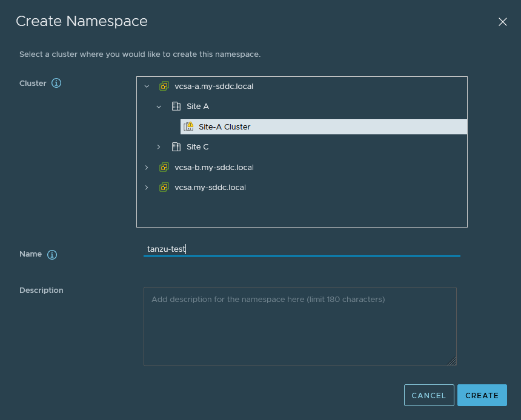The height and width of the screenshot is (420, 521).
Task: Click the info icon beside Cluster label
Action: tap(56, 84)
